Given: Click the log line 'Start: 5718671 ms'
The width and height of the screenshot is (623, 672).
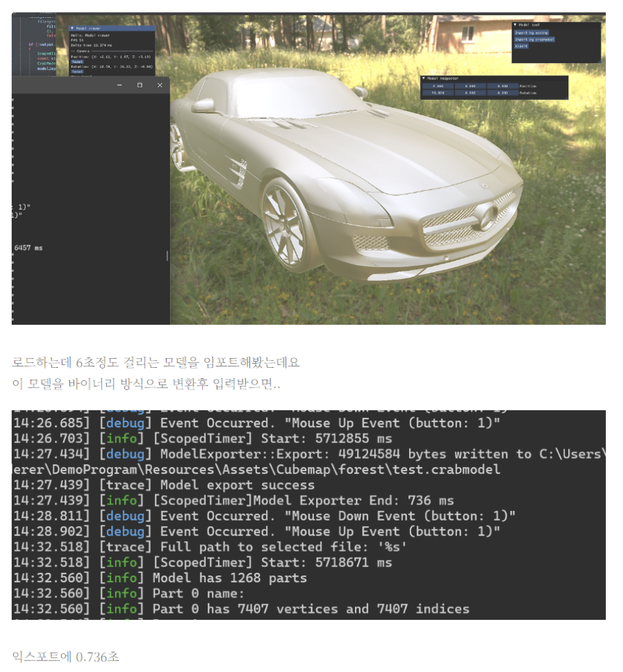Looking at the screenshot, I should pos(326,562).
